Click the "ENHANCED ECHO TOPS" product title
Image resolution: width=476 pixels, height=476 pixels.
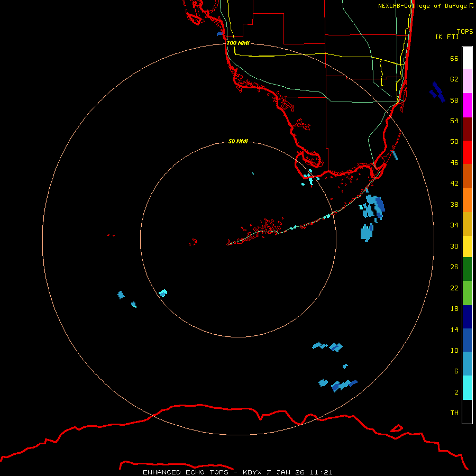click(186, 472)
